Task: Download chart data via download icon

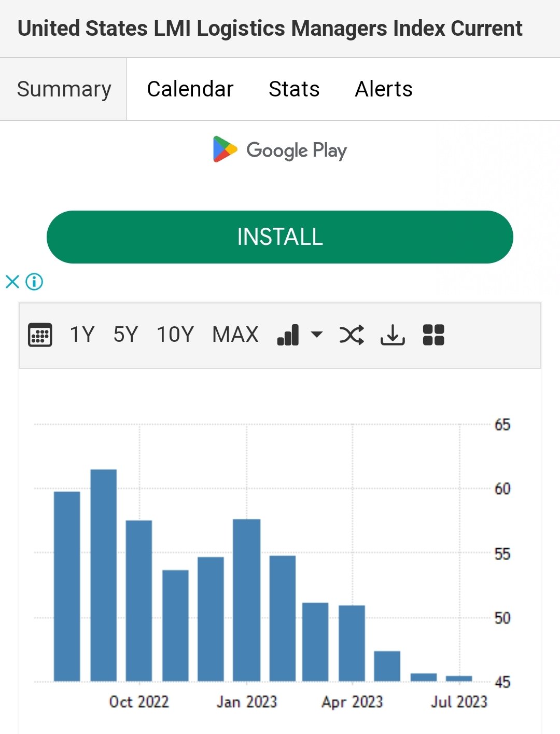Action: (393, 335)
